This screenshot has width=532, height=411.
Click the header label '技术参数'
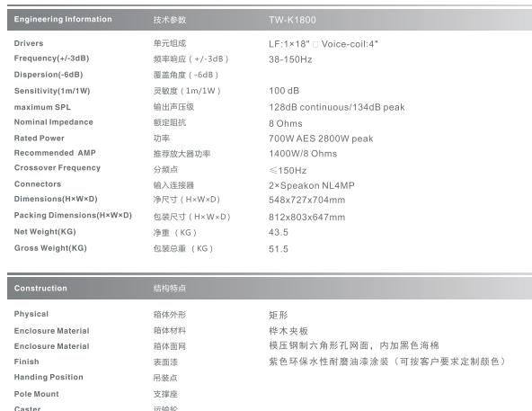click(x=170, y=20)
